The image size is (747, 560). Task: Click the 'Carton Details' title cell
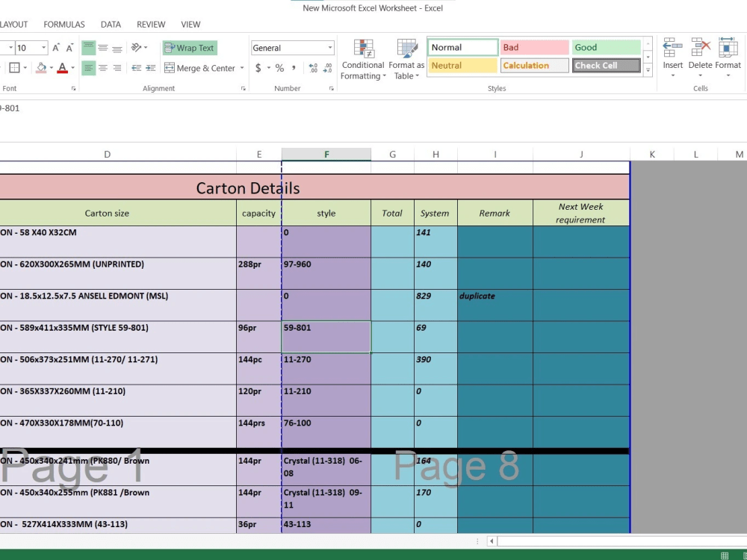pos(314,187)
